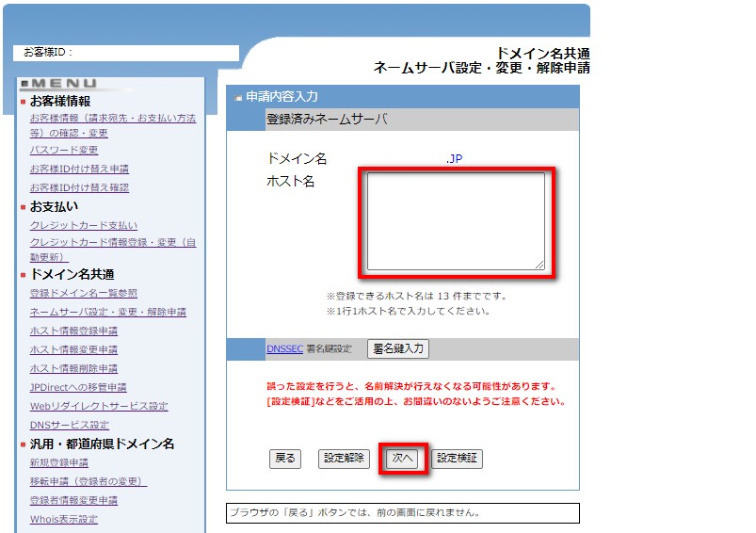Click the 次へ button
756x533 pixels.
[x=402, y=459]
